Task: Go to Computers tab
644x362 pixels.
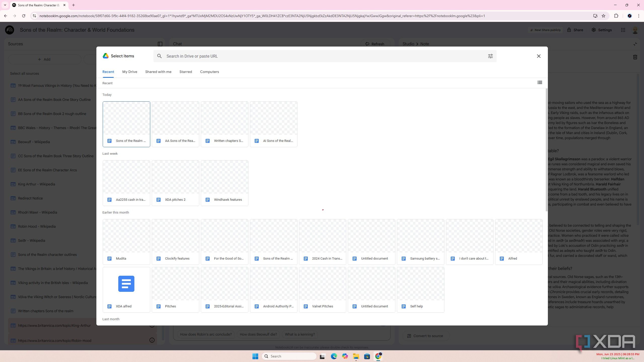Action: (x=209, y=72)
